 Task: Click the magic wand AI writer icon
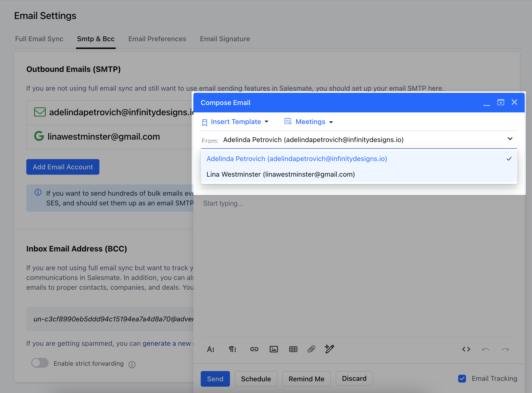click(x=329, y=349)
